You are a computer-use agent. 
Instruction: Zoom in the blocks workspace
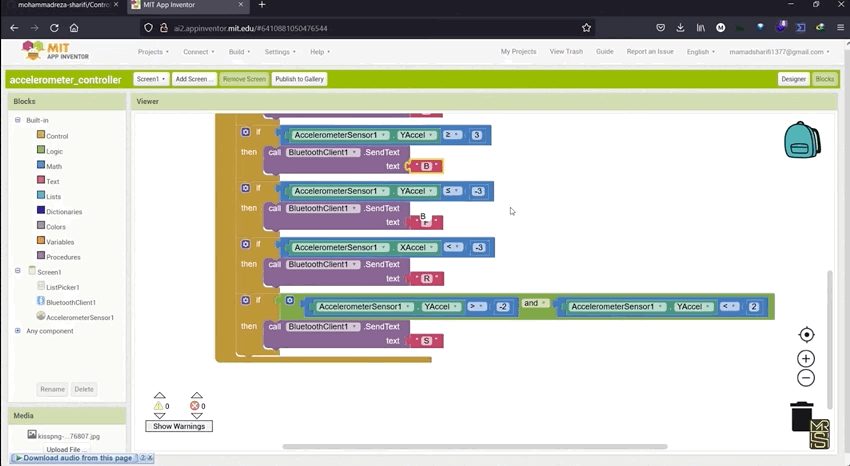coord(806,359)
